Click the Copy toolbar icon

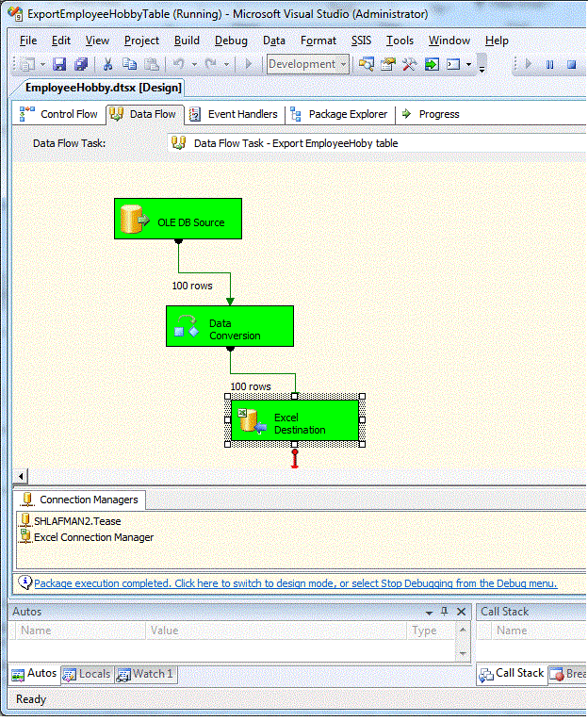click(129, 64)
